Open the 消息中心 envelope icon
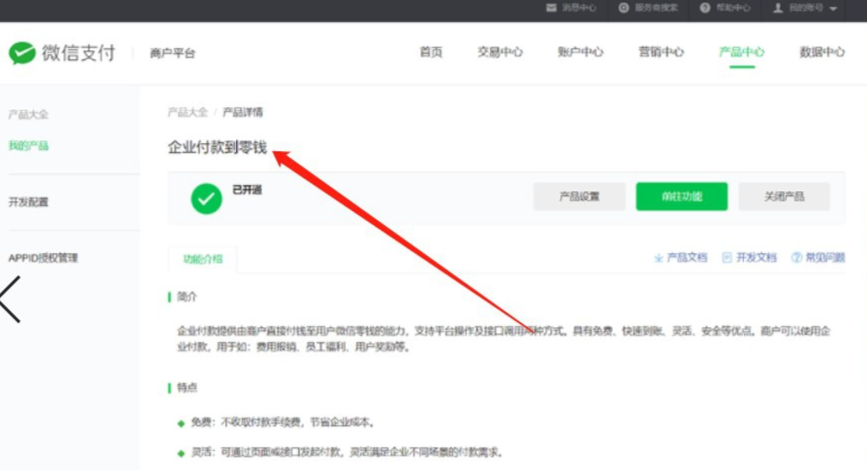Viewport: 867px width, 470px height. [x=551, y=8]
